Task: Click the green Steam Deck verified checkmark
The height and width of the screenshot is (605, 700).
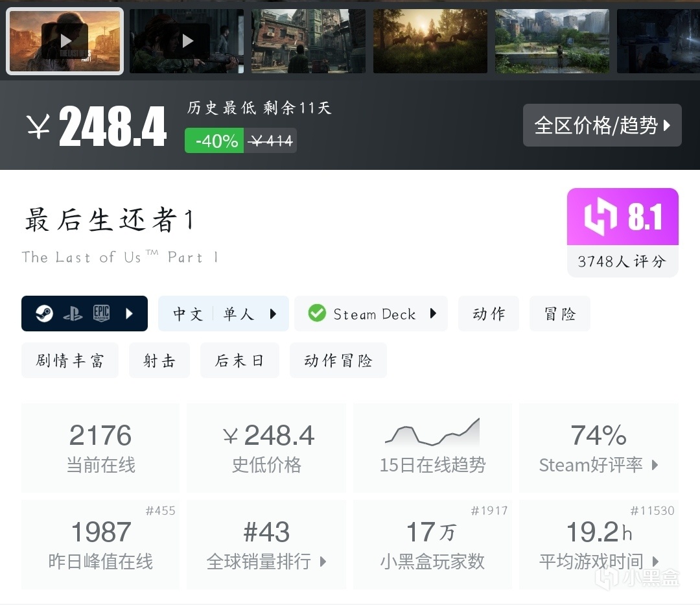Action: click(x=317, y=313)
